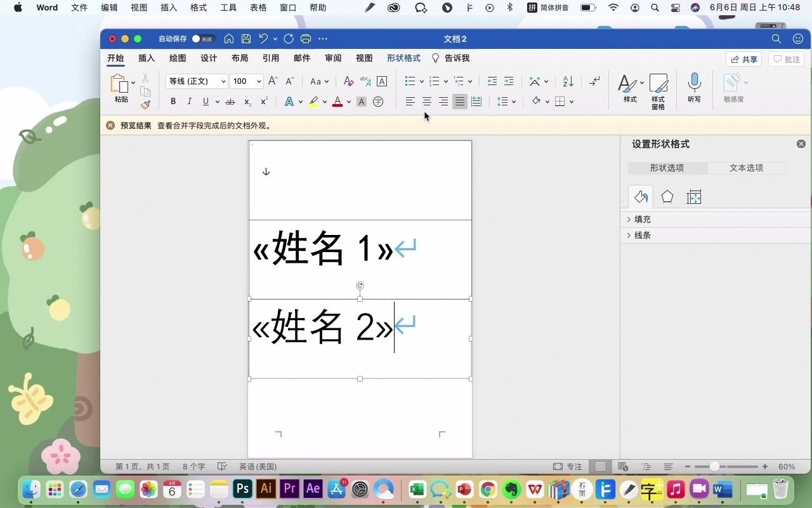This screenshot has height=508, width=812.
Task: Switch to the 插入 ribbon tab
Action: pos(147,58)
